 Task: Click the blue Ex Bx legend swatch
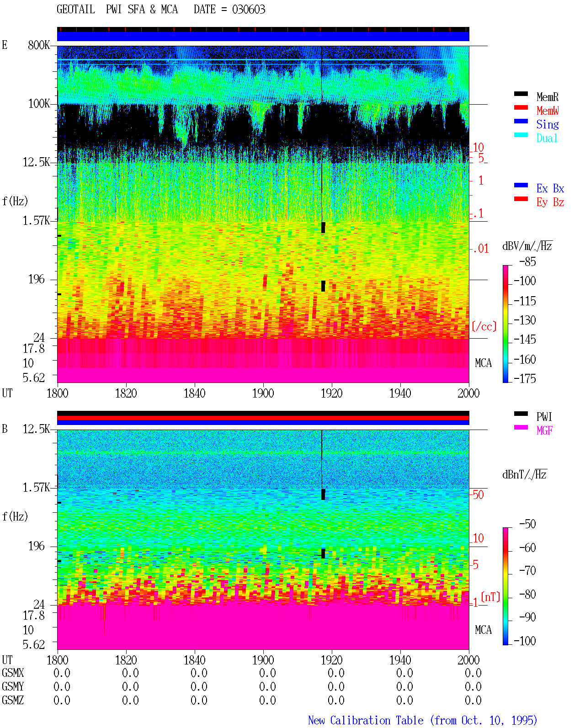pos(521,186)
